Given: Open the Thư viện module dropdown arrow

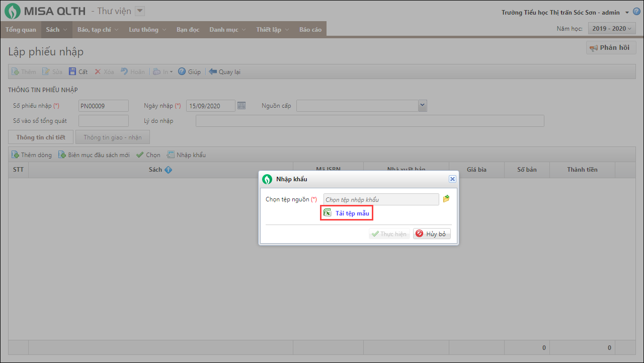Looking at the screenshot, I should tap(140, 11).
